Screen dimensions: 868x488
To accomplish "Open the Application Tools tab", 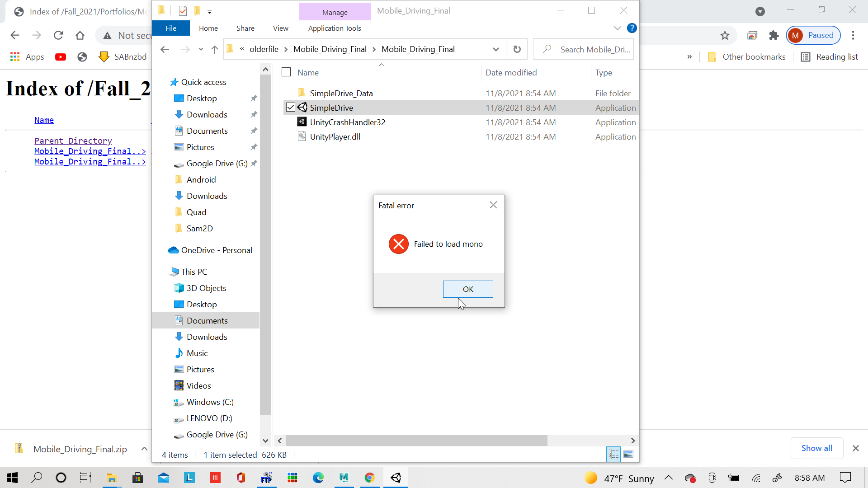I will [335, 28].
